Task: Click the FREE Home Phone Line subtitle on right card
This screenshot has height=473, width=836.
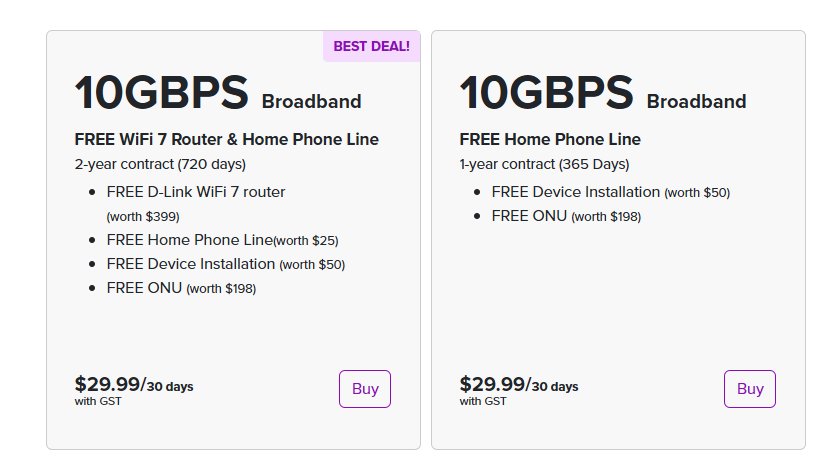Action: 550,139
